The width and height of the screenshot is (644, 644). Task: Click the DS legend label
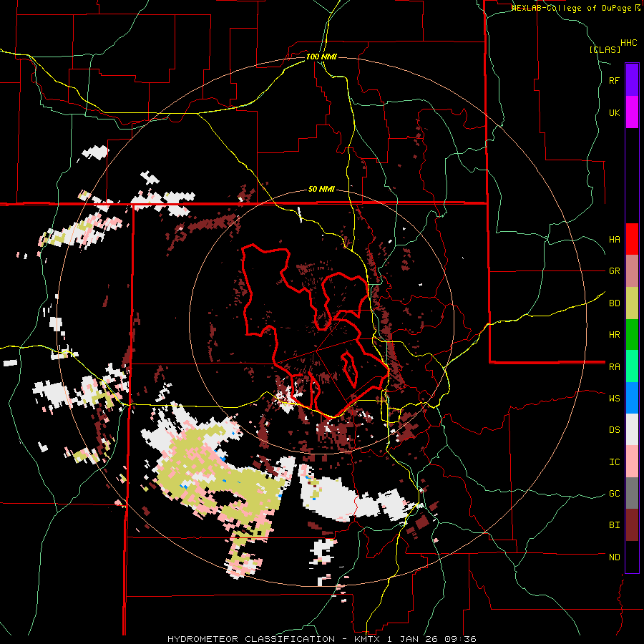(614, 430)
